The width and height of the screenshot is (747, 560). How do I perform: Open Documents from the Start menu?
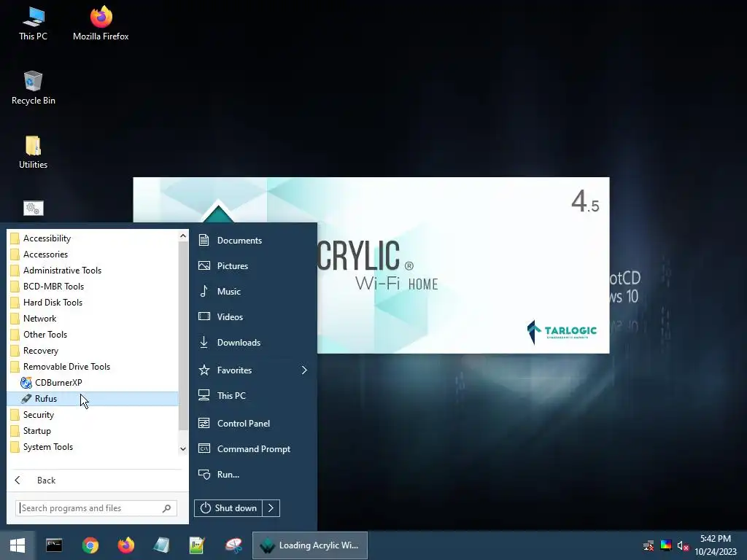[x=253, y=241]
